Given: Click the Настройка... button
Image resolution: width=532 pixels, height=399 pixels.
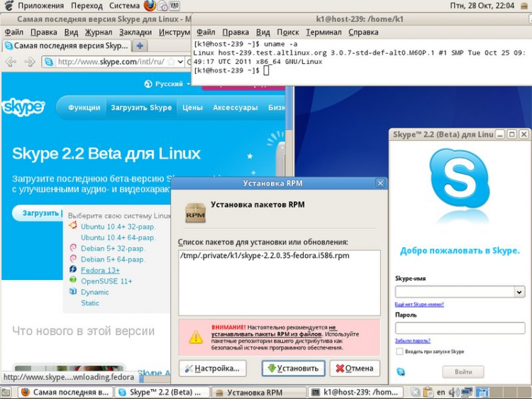Looking at the screenshot, I should pos(212,368).
